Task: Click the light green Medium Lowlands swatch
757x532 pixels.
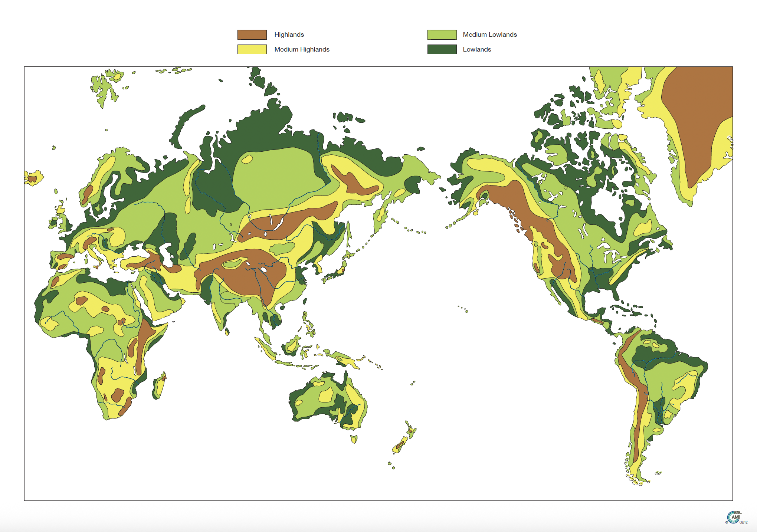Action: click(442, 35)
